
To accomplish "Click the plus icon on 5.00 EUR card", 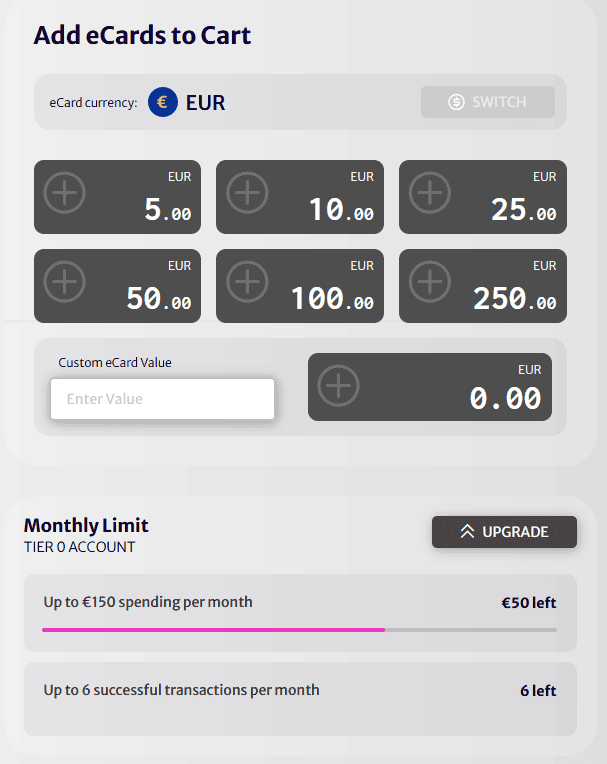I will pyautogui.click(x=64, y=192).
